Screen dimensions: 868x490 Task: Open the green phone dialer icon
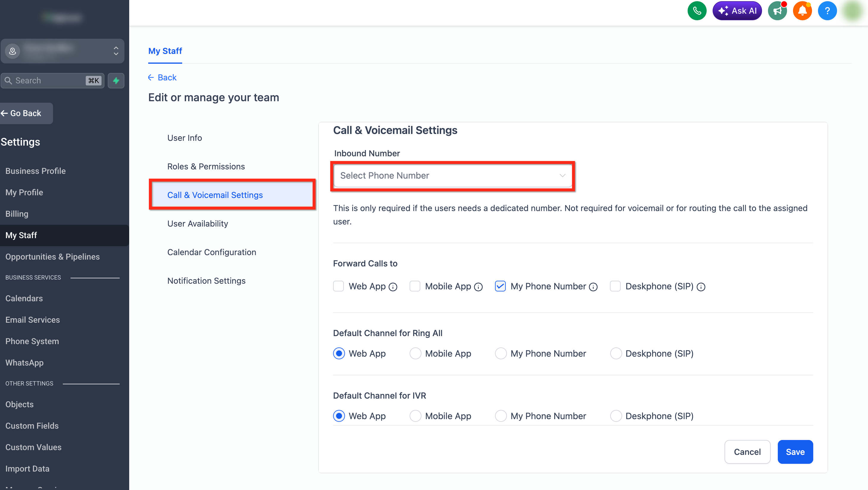click(697, 11)
